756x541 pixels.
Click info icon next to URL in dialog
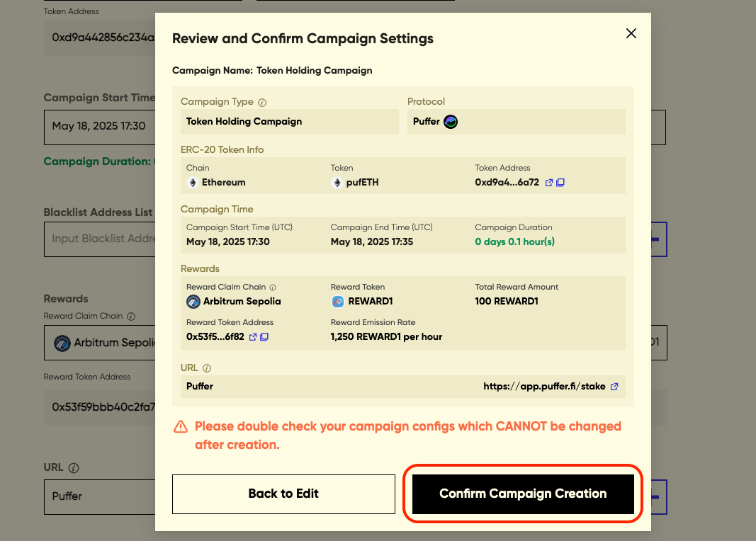(x=207, y=368)
